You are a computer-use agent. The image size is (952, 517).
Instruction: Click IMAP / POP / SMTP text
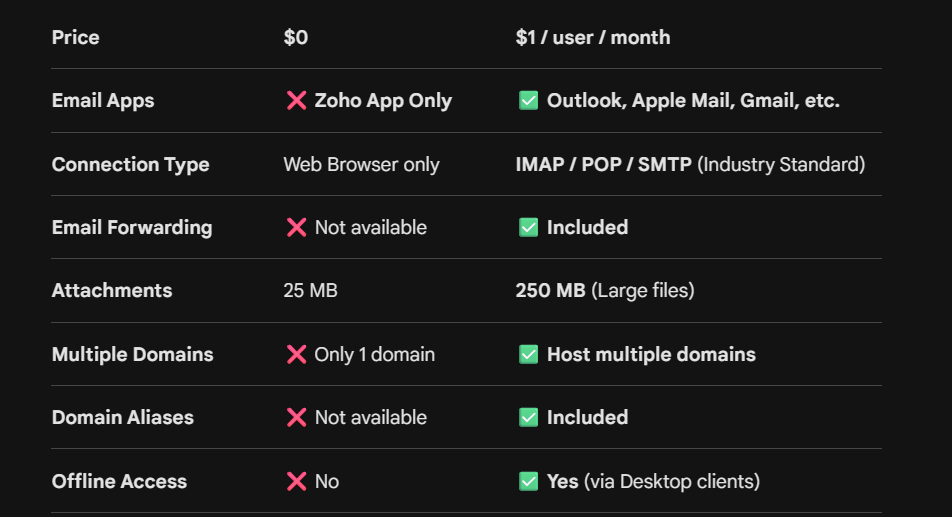coord(603,165)
